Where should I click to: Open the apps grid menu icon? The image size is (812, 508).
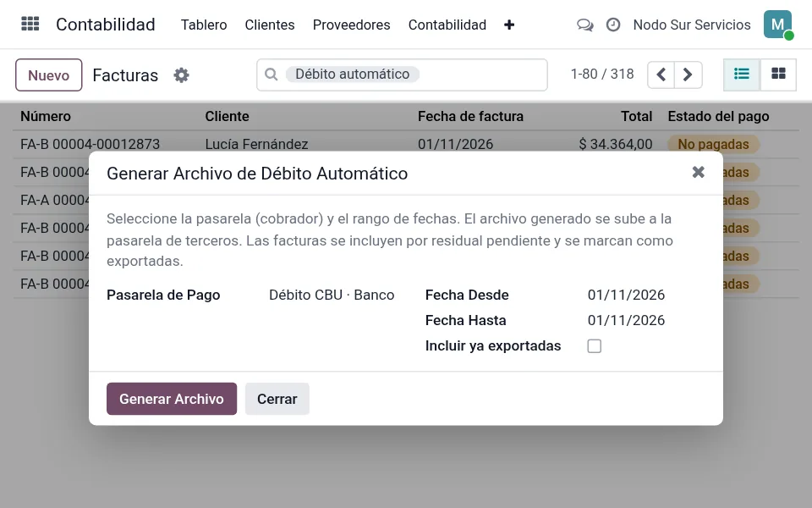pyautogui.click(x=30, y=25)
